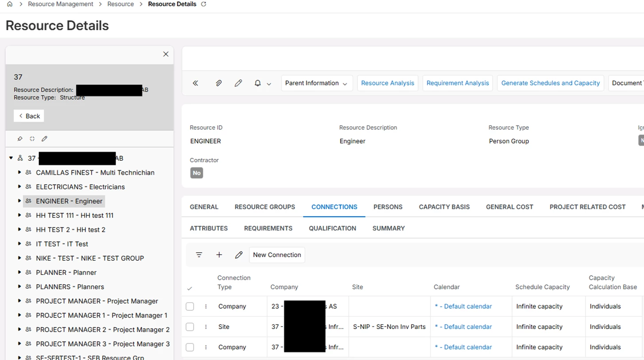The width and height of the screenshot is (644, 360).
Task: Click the home icon in breadcrumb
Action: point(9,4)
